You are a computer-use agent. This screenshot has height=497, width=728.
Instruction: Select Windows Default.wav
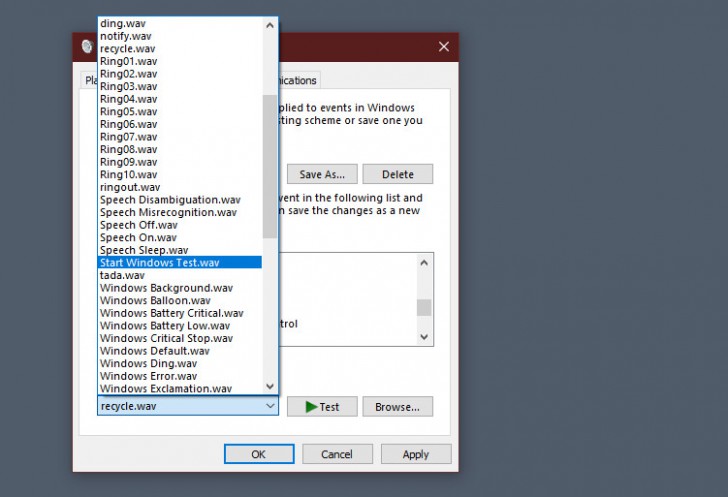point(180,350)
